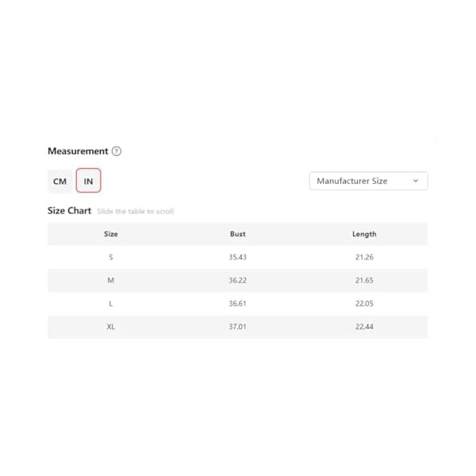Click the 35.43 bust value
This screenshot has height=476, width=476.
(237, 257)
